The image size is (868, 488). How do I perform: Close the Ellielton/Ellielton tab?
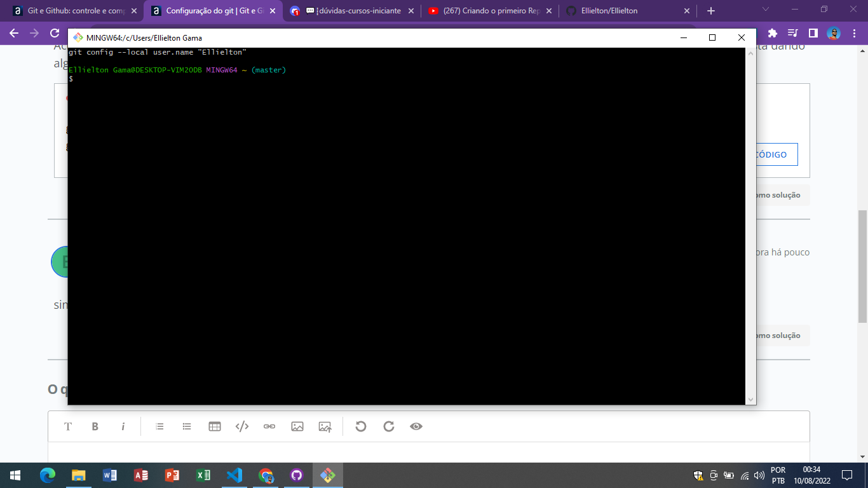[x=686, y=11]
